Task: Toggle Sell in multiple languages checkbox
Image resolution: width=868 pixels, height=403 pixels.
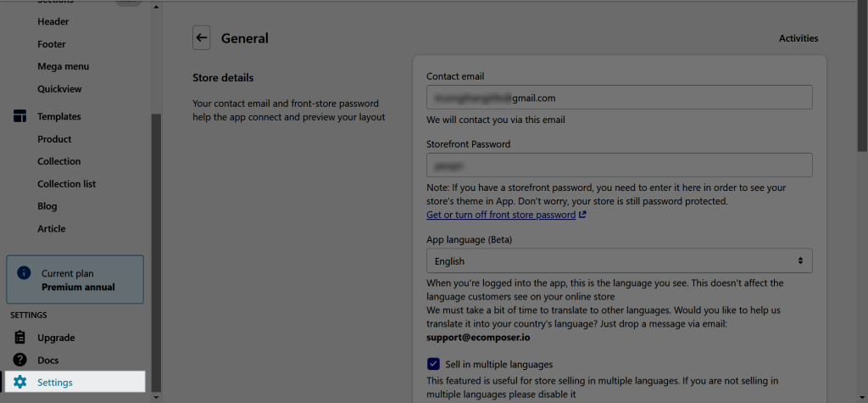Action: [433, 364]
